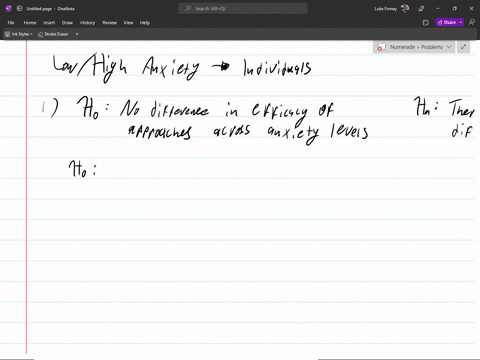Click the back navigation arrow icon
Screen dimensions: 480x360
[x=19, y=9]
